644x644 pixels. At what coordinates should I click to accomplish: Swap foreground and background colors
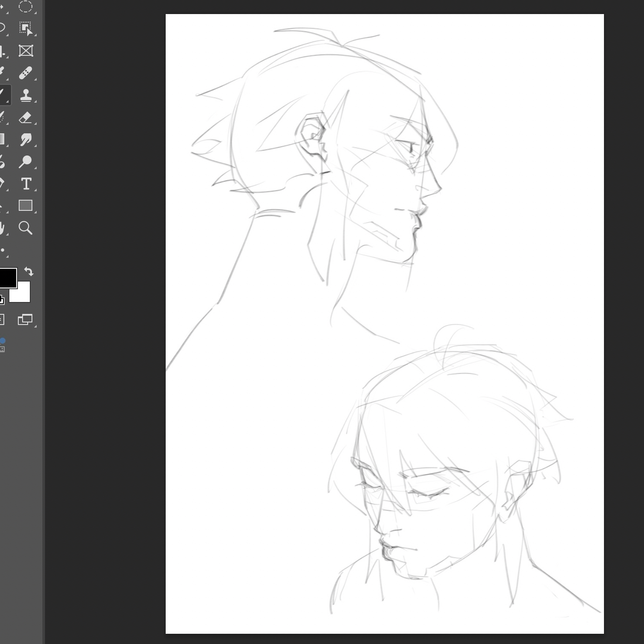[29, 272]
